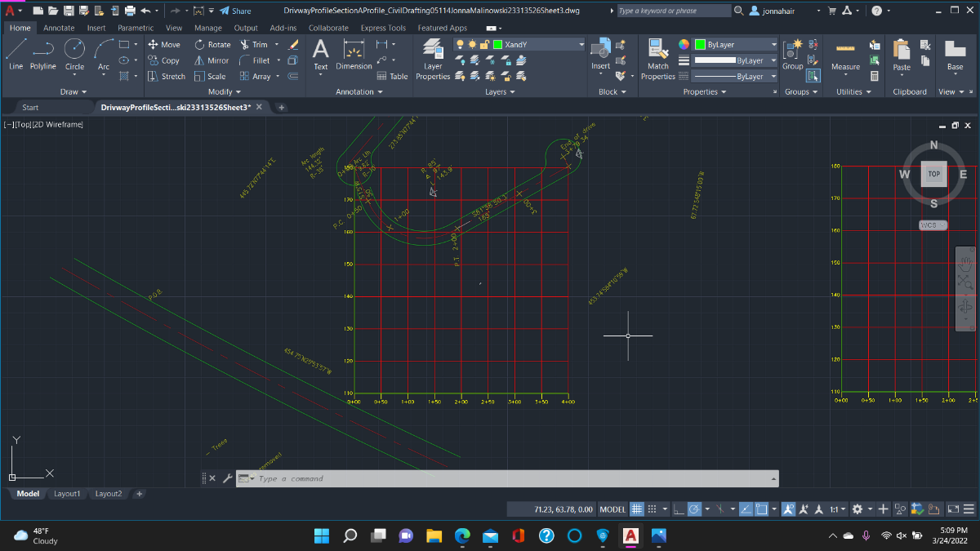Click the green ByLayer object color swatch

700,44
